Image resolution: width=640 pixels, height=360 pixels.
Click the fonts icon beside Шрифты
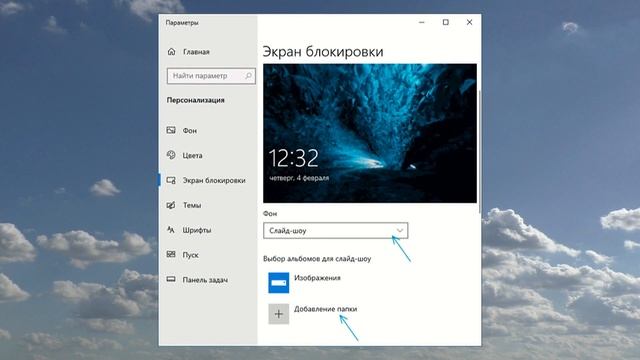[x=171, y=230]
